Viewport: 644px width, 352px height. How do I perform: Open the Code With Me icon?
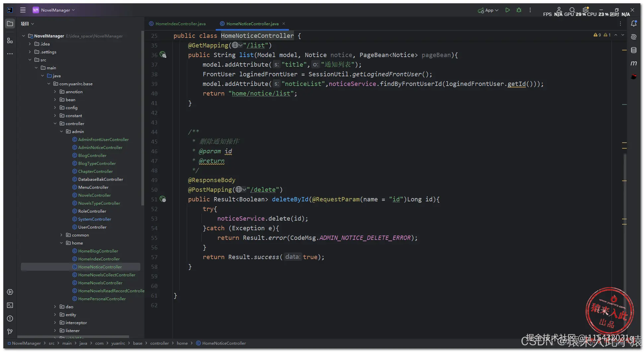click(x=559, y=10)
